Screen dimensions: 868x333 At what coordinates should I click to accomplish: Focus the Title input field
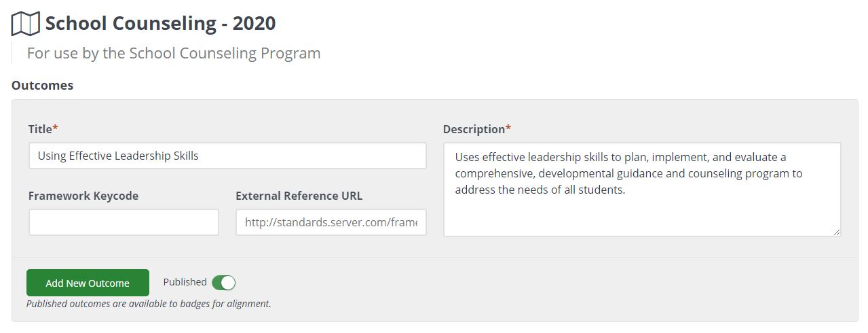tap(227, 156)
